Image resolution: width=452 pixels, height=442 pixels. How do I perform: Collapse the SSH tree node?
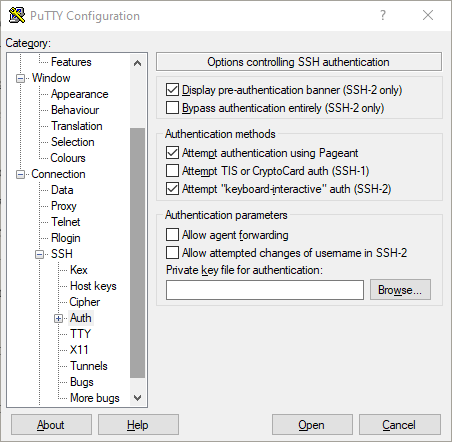tap(39, 255)
